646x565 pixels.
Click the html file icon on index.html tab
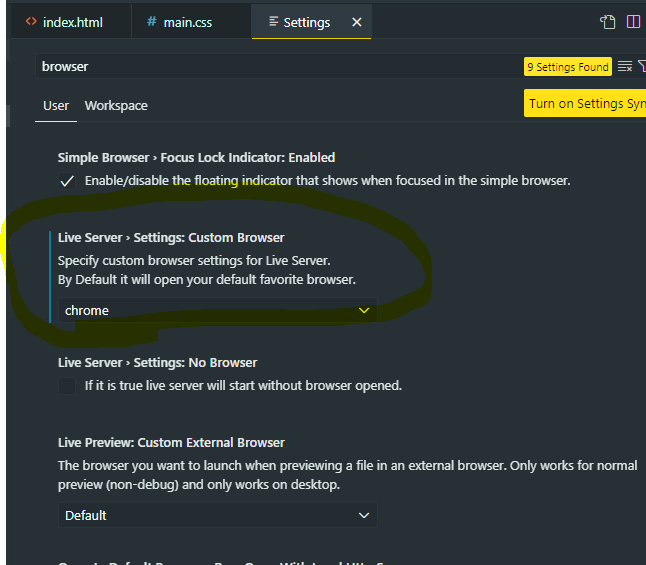click(31, 21)
